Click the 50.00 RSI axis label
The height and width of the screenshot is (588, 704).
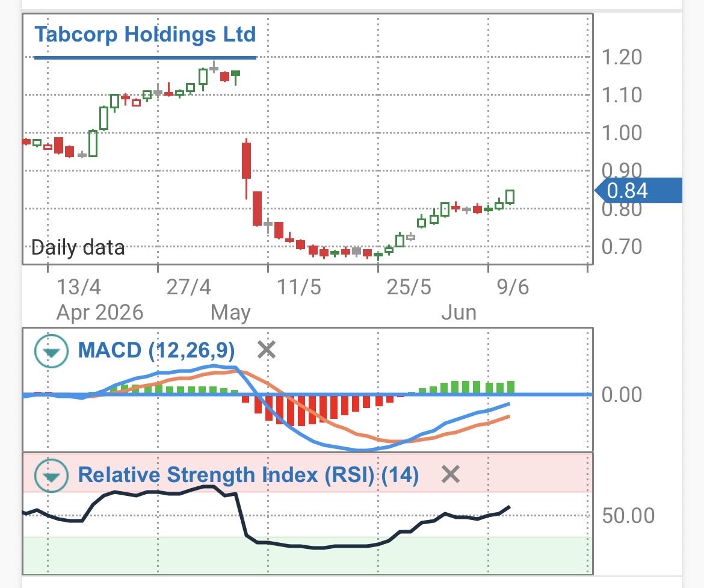tap(628, 516)
